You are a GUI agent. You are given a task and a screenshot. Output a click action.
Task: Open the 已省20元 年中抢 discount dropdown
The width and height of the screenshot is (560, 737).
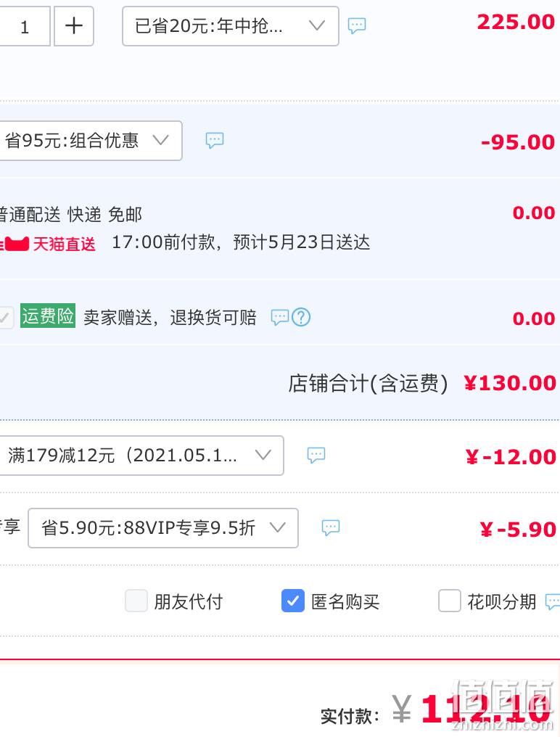tap(231, 26)
